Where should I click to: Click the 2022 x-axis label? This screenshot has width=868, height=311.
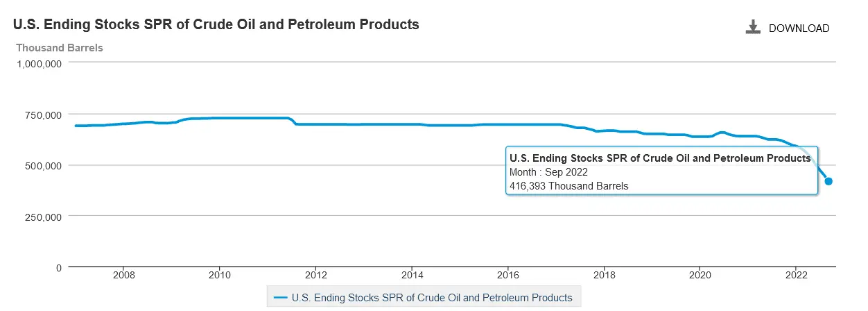click(796, 274)
